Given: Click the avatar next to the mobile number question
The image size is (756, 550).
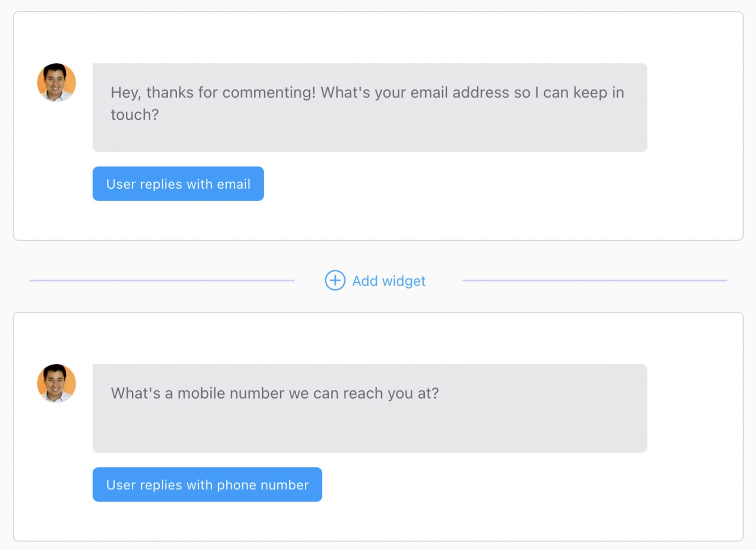Looking at the screenshot, I should [57, 384].
